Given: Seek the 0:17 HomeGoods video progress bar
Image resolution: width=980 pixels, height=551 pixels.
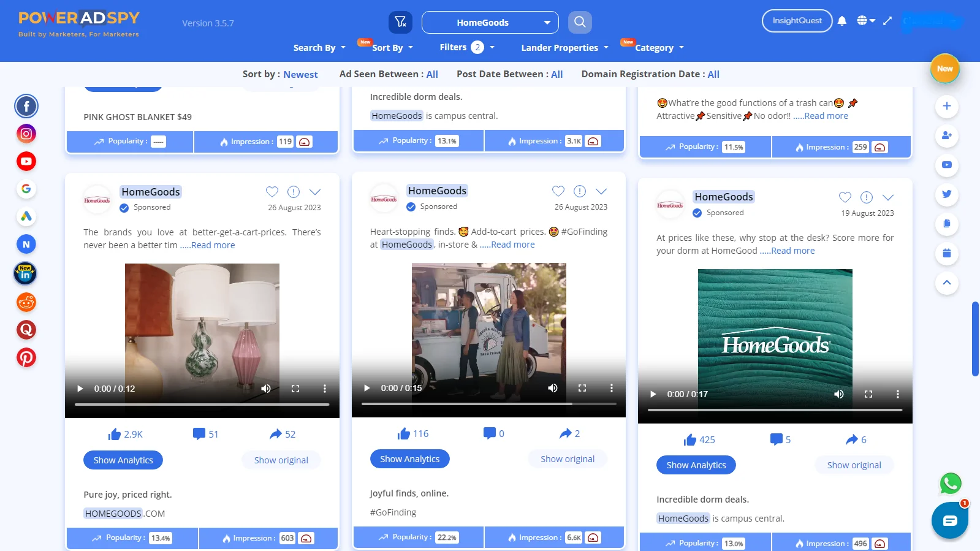Looking at the screenshot, I should (775, 410).
